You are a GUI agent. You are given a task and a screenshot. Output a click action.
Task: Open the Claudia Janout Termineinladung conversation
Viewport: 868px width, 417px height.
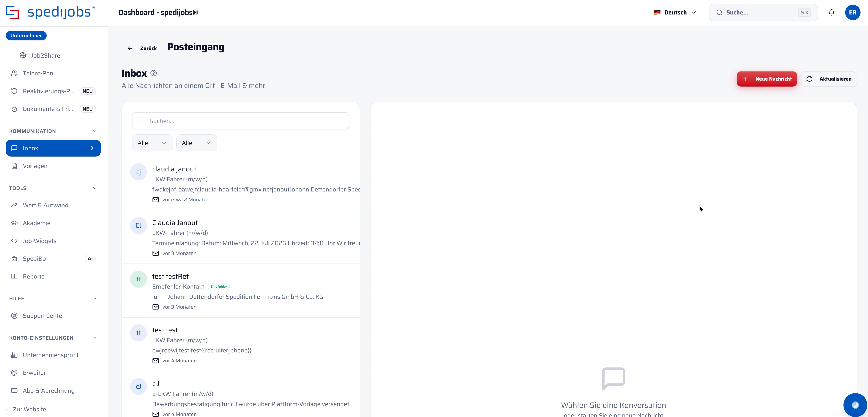(241, 237)
